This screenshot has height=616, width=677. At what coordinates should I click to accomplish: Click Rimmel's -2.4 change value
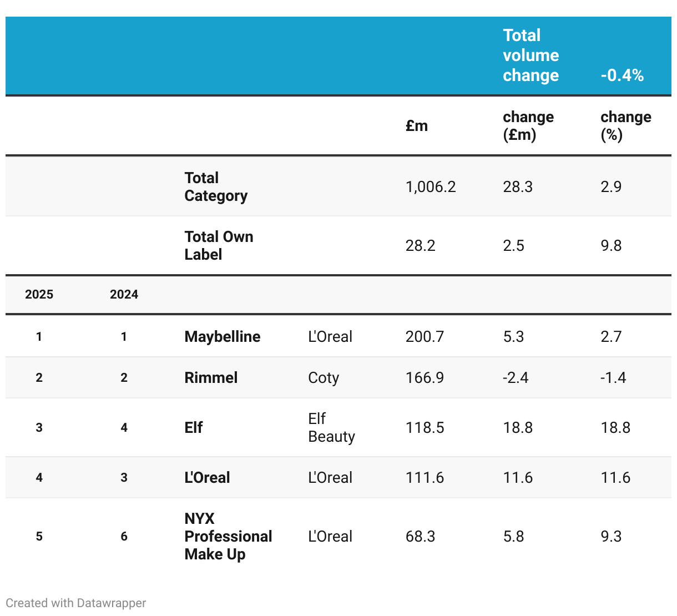(516, 378)
